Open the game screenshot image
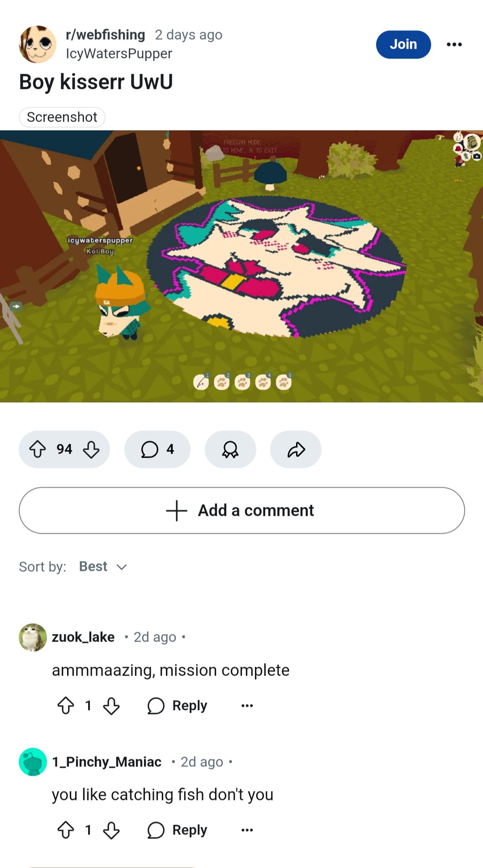 [x=241, y=266]
